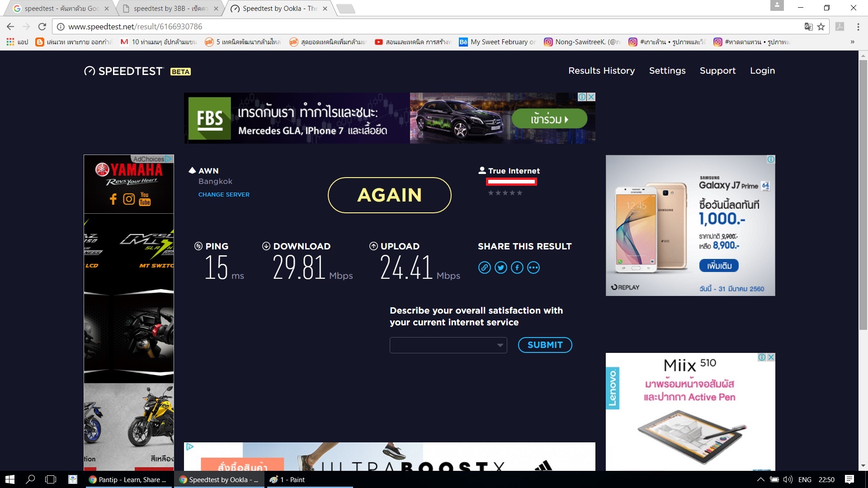This screenshot has height=488, width=868.
Task: Click the AGAIN button to retest
Action: 389,195
